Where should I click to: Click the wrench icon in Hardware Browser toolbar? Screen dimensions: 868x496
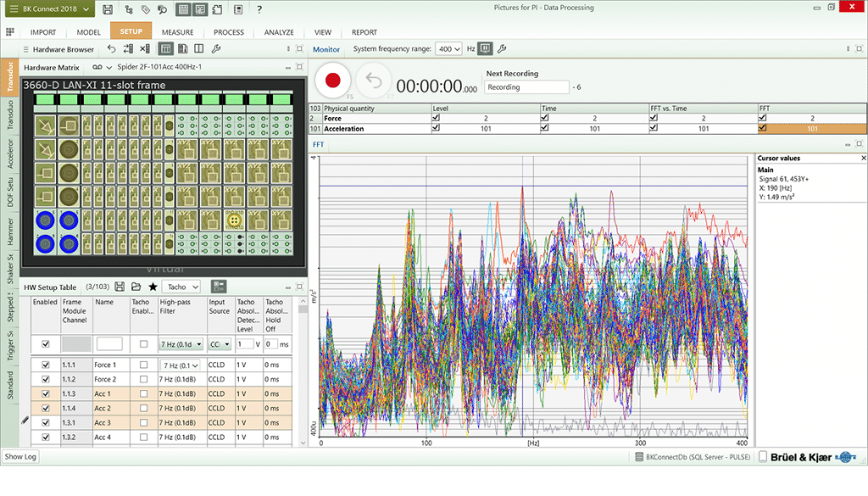(x=216, y=49)
